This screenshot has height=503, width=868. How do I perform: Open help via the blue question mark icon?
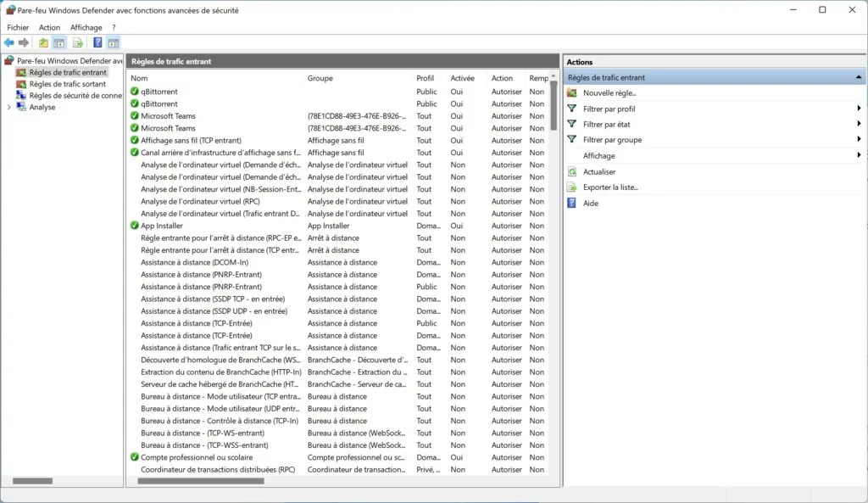[96, 42]
